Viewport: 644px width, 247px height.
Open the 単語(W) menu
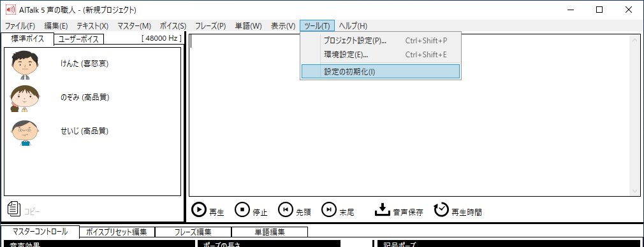pyautogui.click(x=248, y=26)
